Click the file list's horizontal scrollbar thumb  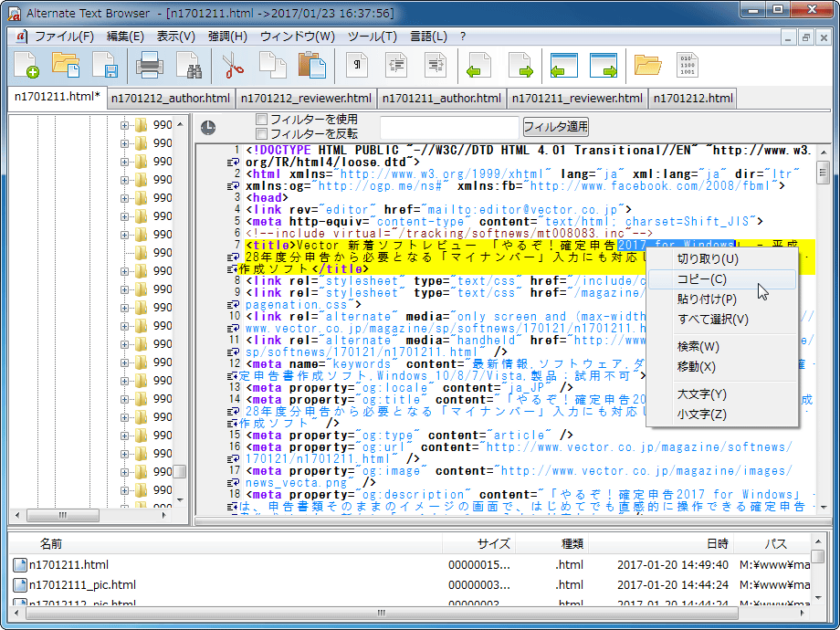382,613
